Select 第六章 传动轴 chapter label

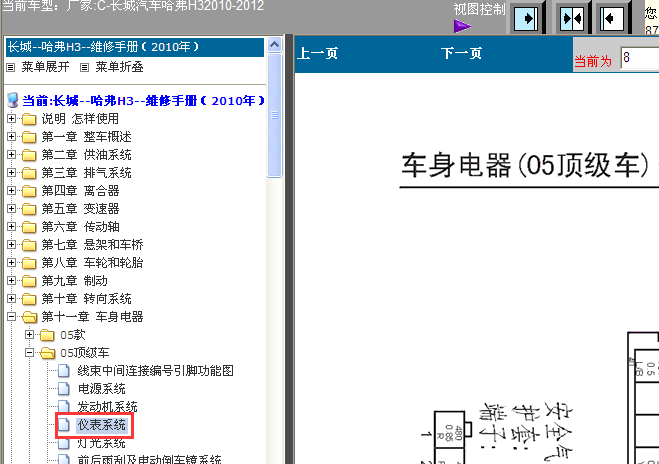pos(80,227)
